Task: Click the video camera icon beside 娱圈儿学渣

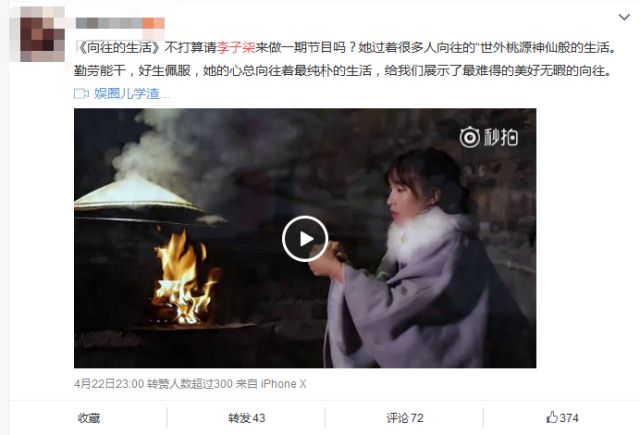Action: coord(81,94)
